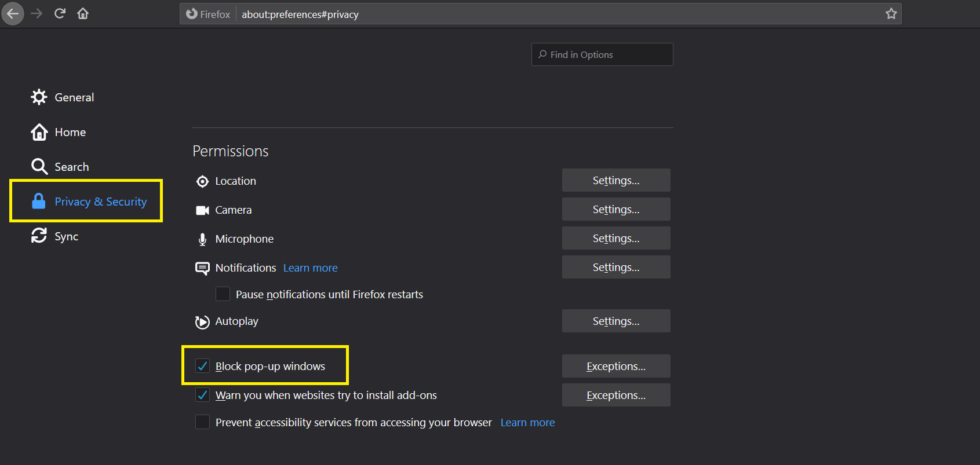The height and width of the screenshot is (465, 980).
Task: Open Camera permission Settings
Action: point(615,209)
